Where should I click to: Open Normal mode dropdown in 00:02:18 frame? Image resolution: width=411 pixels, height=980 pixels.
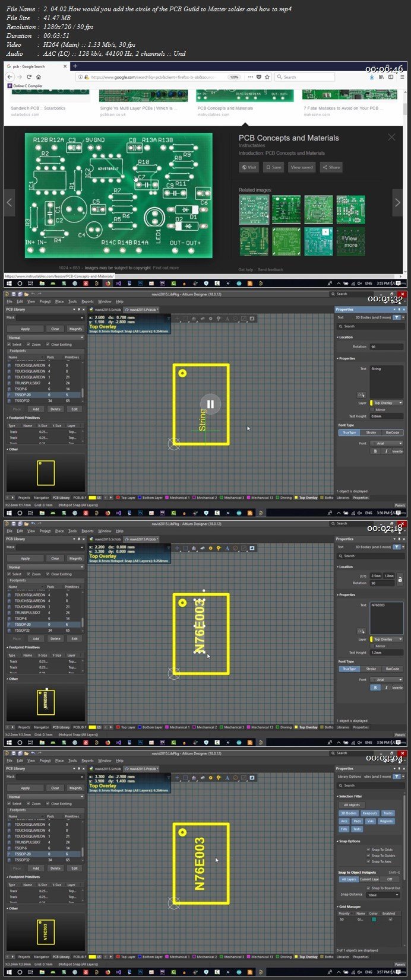click(x=45, y=567)
